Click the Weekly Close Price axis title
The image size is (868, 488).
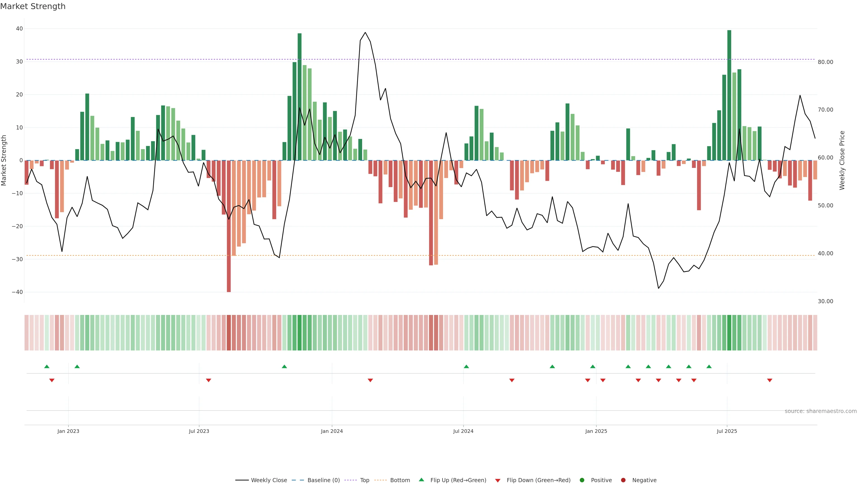coord(842,160)
